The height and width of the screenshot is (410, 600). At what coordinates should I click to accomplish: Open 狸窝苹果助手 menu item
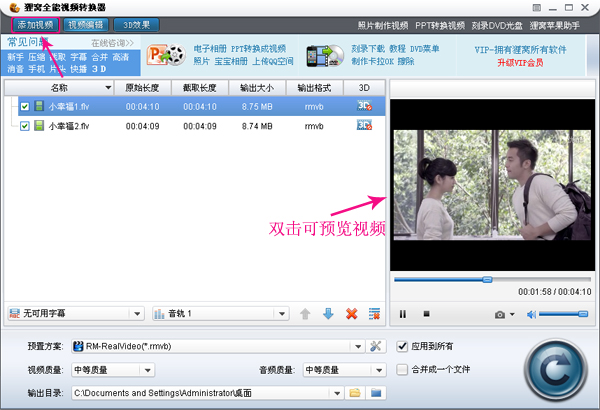click(x=554, y=26)
